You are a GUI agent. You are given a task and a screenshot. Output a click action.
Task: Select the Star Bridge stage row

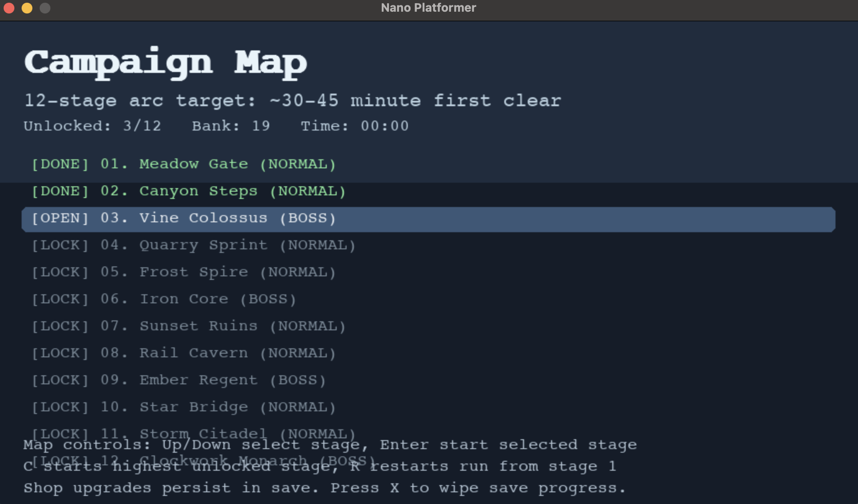tap(184, 407)
